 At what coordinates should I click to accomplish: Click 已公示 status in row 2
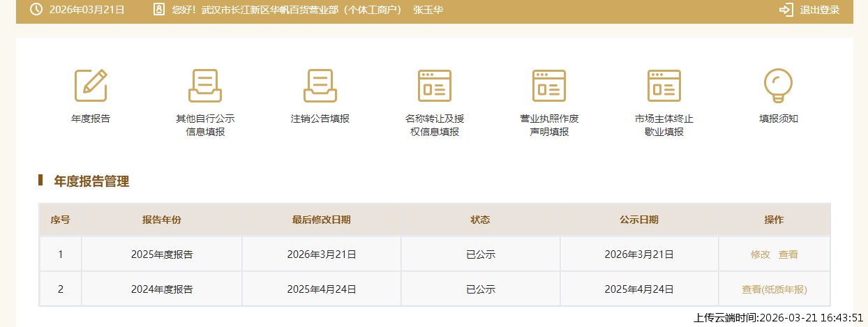coord(481,289)
